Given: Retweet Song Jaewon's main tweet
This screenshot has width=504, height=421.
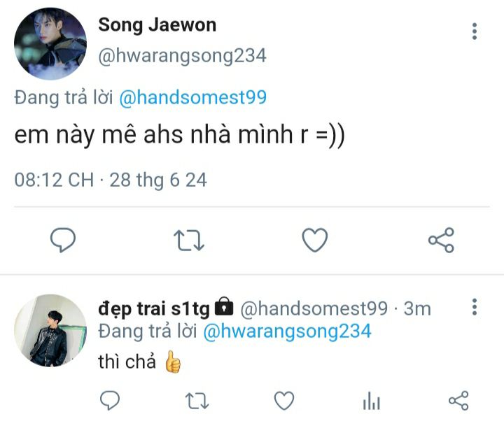Looking at the screenshot, I should click(x=188, y=241).
